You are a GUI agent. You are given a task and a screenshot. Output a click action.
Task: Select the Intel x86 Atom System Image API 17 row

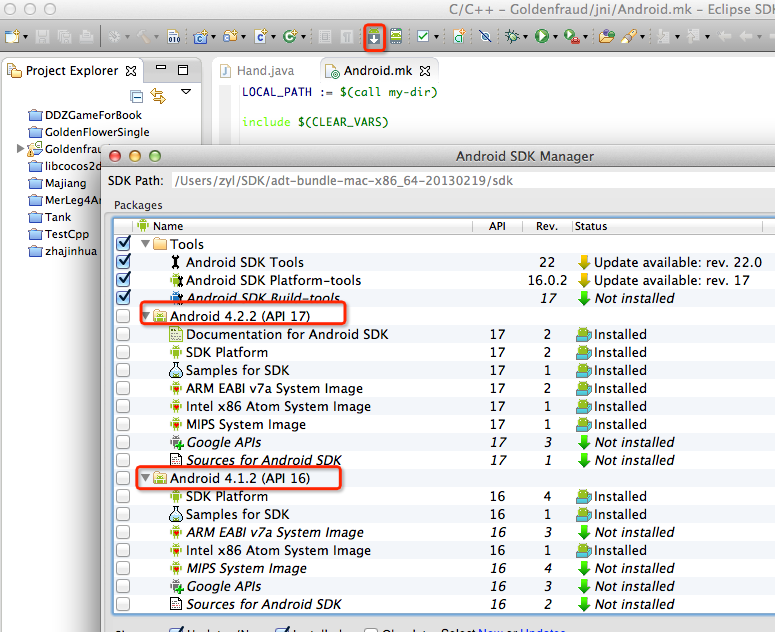point(444,406)
